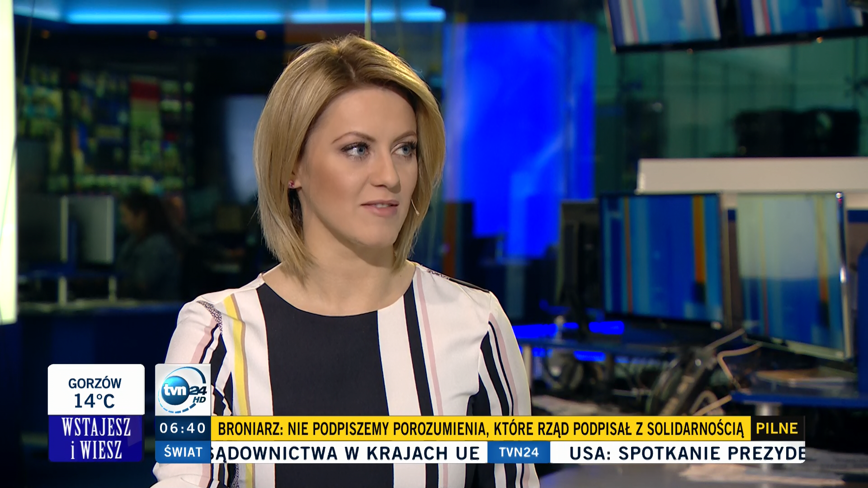Click the Gorzów 14°C weather box
This screenshot has height=488, width=868.
(x=96, y=390)
